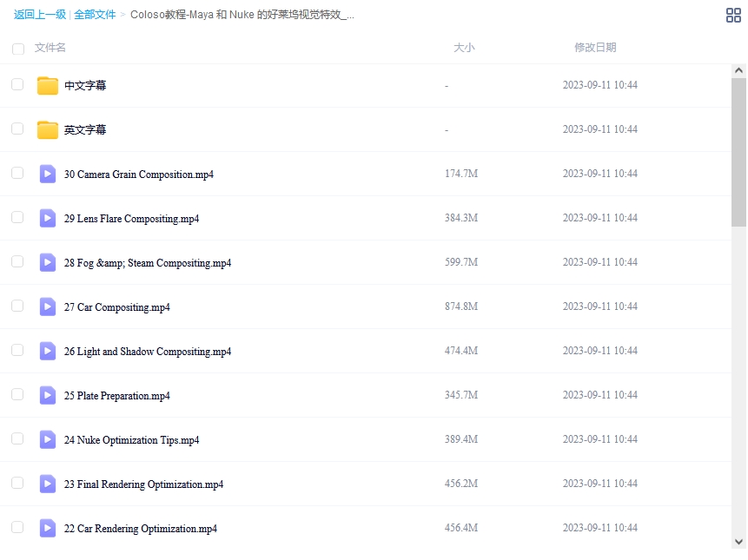
Task: Click video icon for 27 Car Compositing
Action: coord(48,306)
